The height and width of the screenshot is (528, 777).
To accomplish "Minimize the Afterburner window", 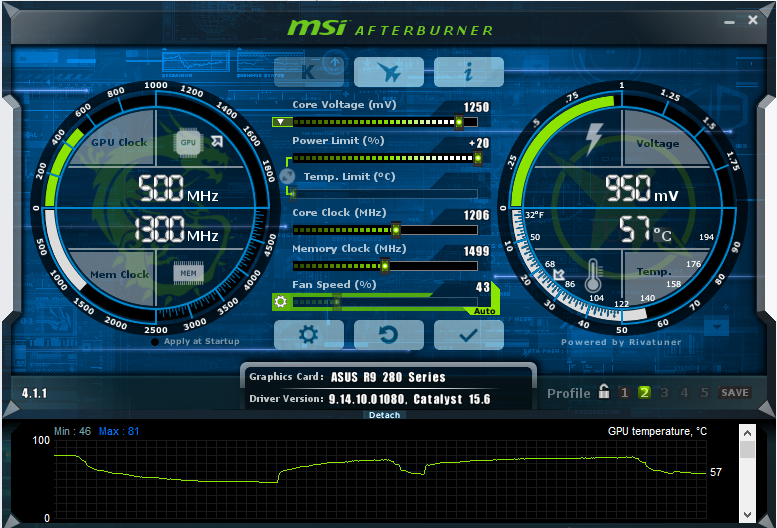I will pyautogui.click(x=729, y=22).
